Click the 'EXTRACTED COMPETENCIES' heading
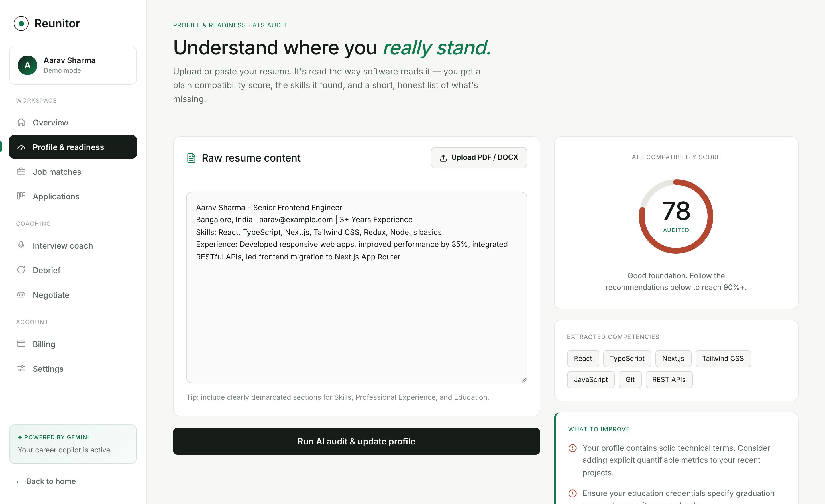The width and height of the screenshot is (825, 504). click(x=613, y=337)
